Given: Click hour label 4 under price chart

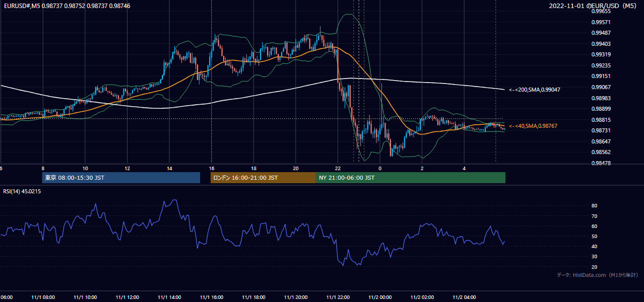Looking at the screenshot, I should pyautogui.click(x=464, y=169).
